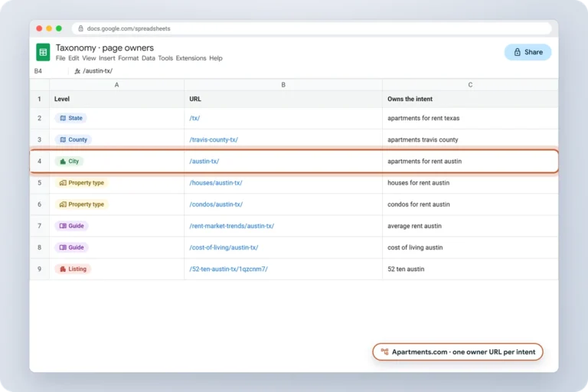Click the Guide chip in row 7
The height and width of the screenshot is (392, 588).
pyautogui.click(x=72, y=226)
